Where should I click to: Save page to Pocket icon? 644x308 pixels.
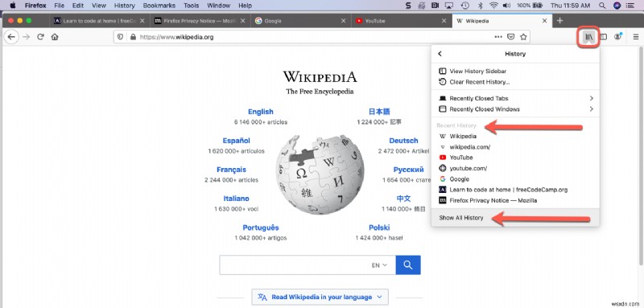pos(510,37)
